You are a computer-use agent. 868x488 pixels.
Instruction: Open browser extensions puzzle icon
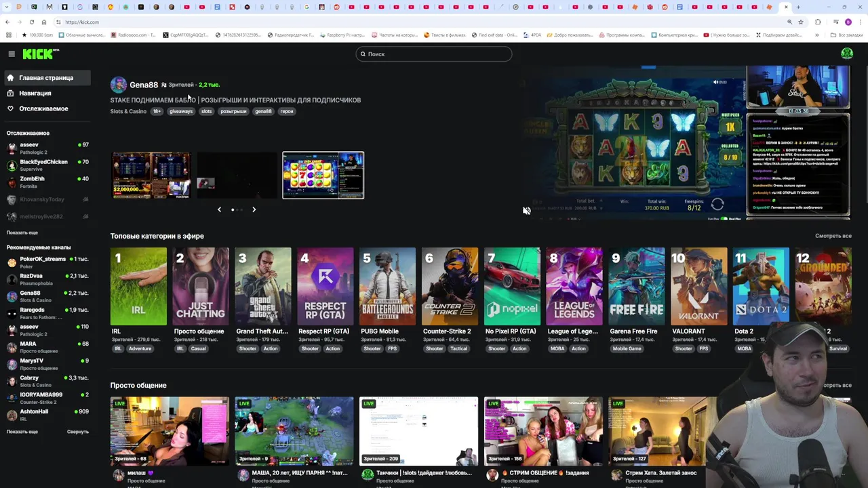(x=818, y=22)
